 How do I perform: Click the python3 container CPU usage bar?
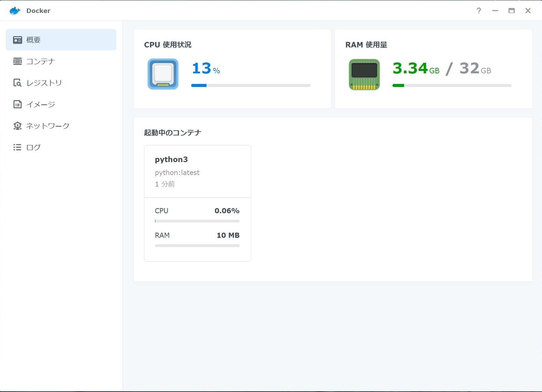point(197,221)
